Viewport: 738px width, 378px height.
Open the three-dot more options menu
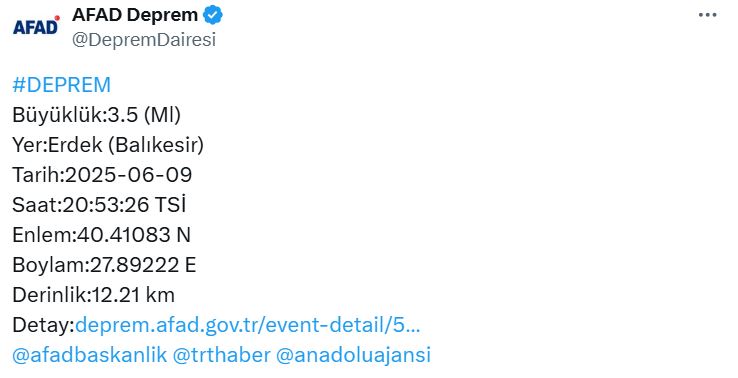point(707,15)
